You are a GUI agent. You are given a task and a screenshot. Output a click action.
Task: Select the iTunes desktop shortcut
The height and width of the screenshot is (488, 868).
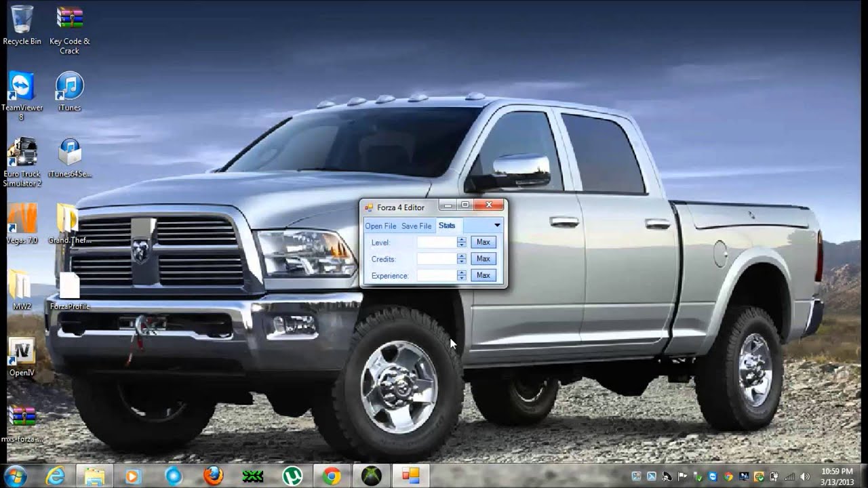tap(69, 88)
